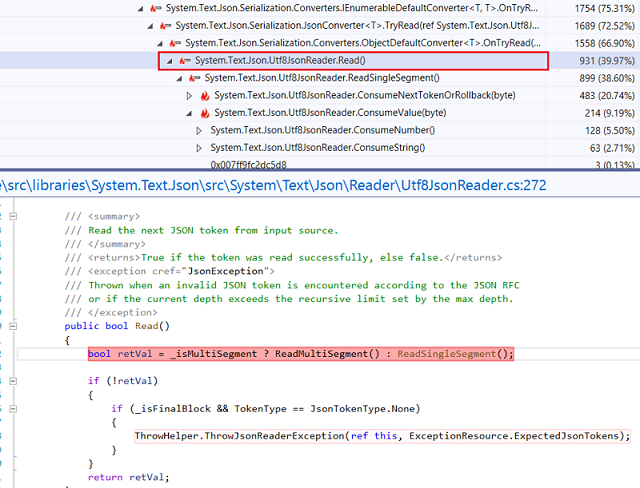This screenshot has width=640, height=488.
Task: Select the IEnumerableDefaultConverter OnTryRead row
Action: coord(320,8)
